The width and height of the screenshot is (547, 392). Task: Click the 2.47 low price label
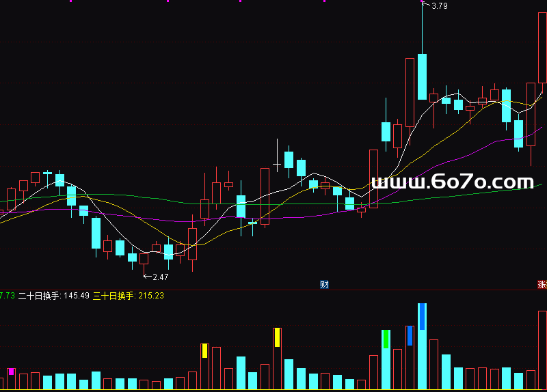click(160, 277)
